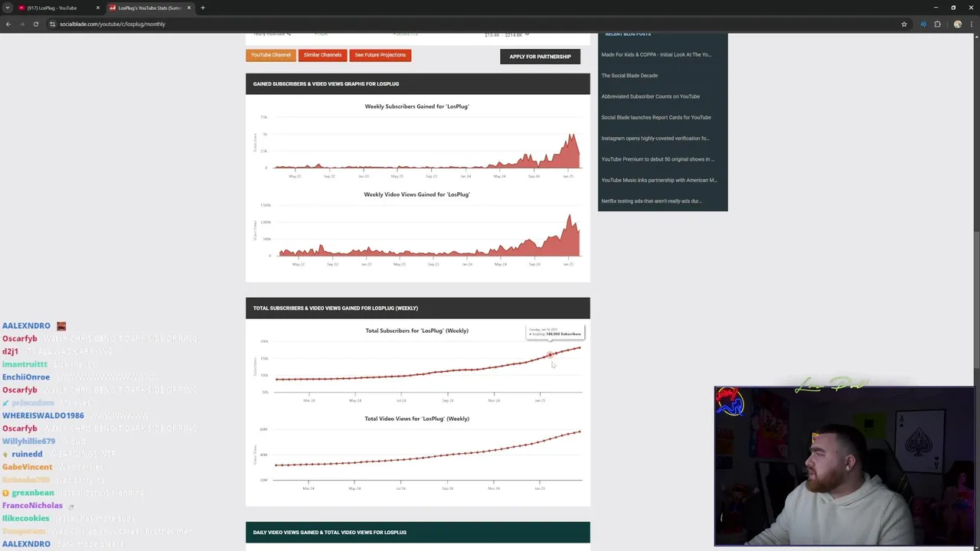Open the Chrome profile avatar
Image resolution: width=980 pixels, height=551 pixels.
point(957,24)
